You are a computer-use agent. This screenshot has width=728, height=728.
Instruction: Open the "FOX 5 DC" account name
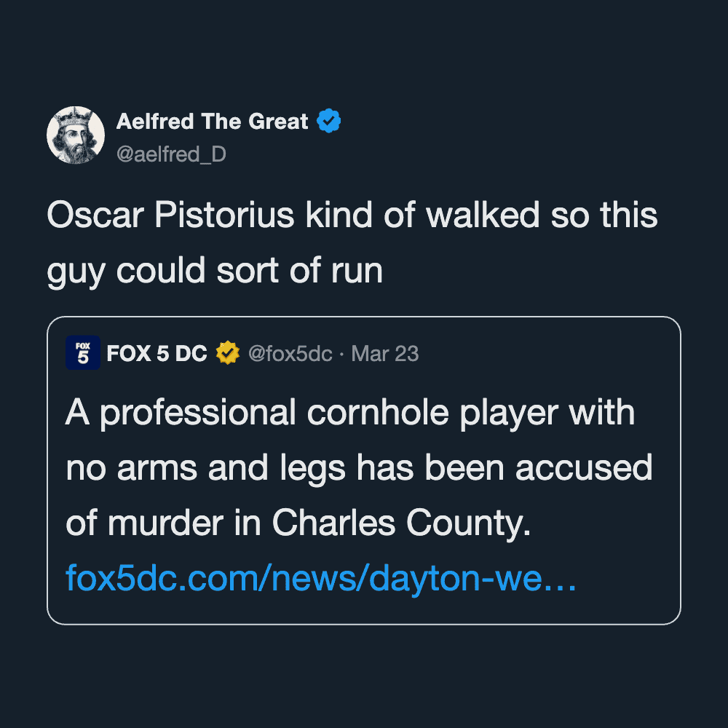[x=157, y=354]
